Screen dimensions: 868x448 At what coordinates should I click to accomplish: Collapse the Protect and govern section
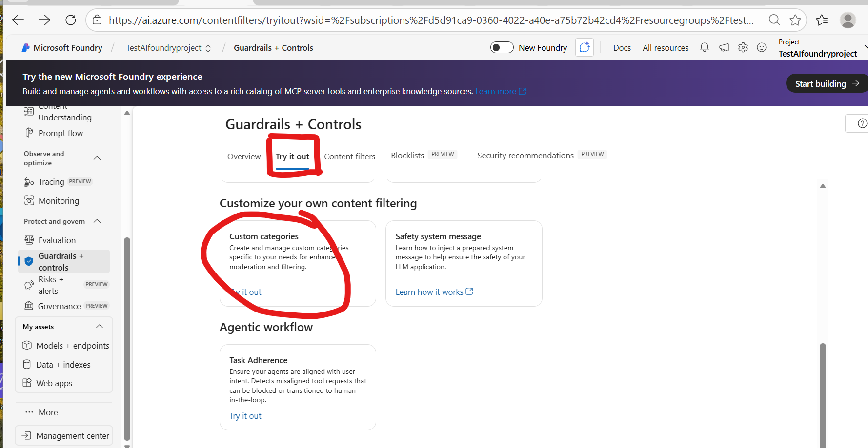(97, 221)
